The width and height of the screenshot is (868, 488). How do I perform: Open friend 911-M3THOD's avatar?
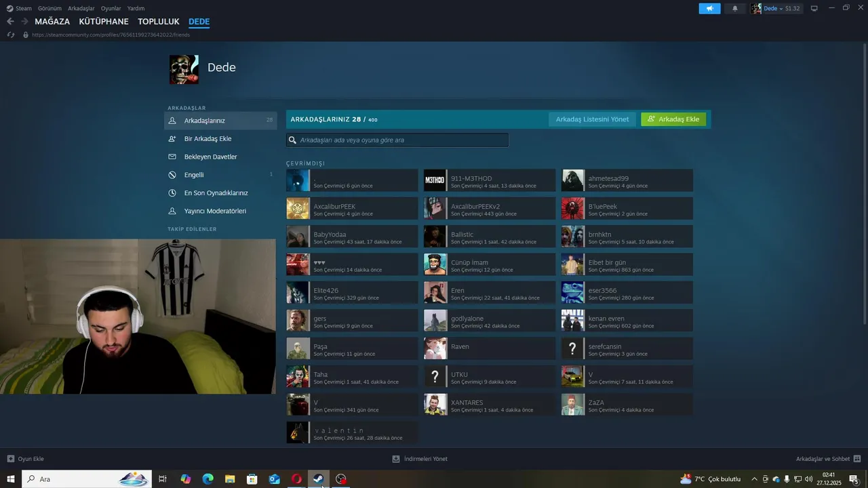pyautogui.click(x=435, y=180)
